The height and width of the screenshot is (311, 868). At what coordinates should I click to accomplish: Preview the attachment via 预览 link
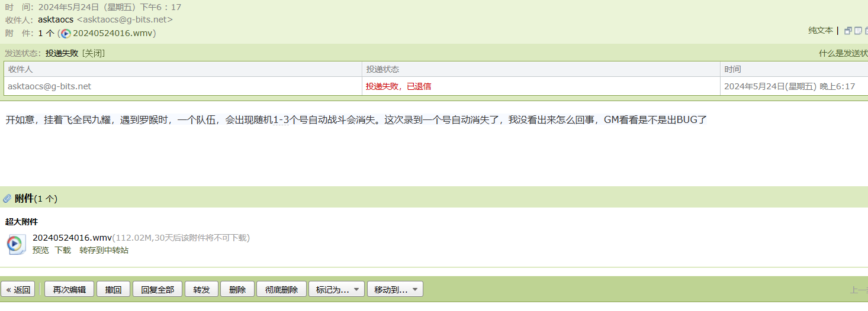(x=41, y=250)
